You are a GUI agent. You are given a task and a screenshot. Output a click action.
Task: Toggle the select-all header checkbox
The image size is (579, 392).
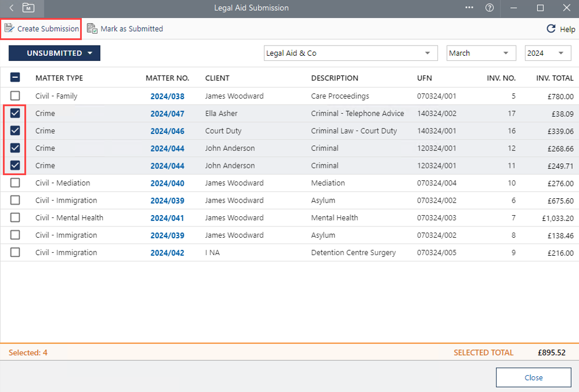point(15,78)
